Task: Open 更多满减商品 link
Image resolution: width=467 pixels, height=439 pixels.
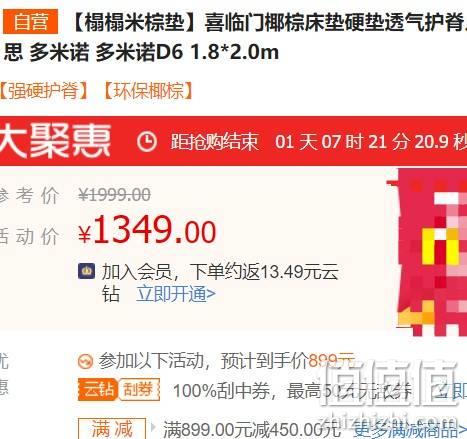Action: point(410,430)
